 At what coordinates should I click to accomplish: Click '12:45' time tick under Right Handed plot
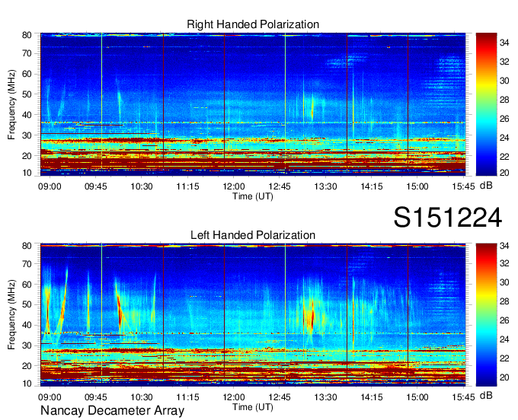pos(280,186)
